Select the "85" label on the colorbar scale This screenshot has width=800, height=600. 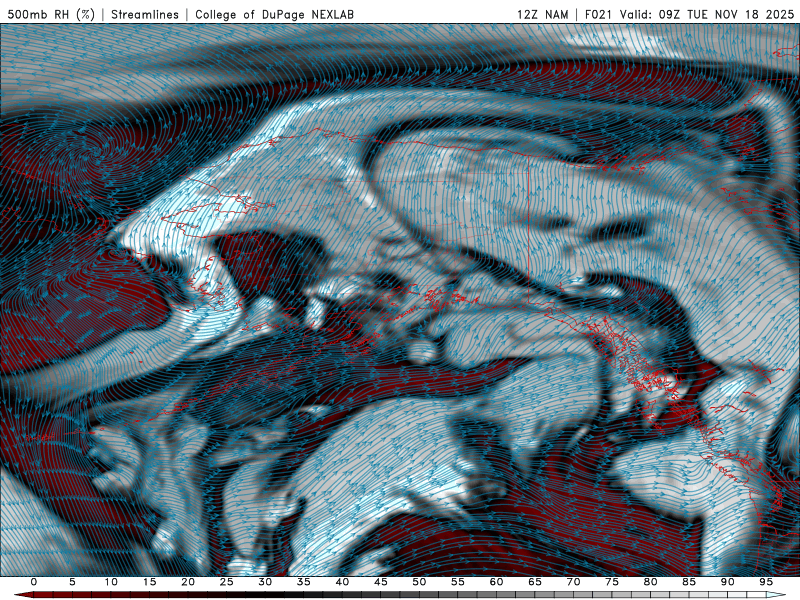click(689, 582)
